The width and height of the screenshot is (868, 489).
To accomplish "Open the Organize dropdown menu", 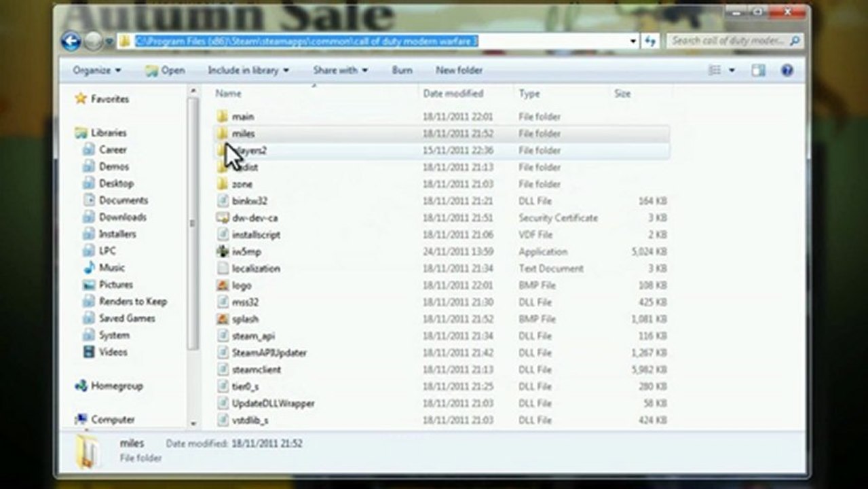I will (97, 70).
